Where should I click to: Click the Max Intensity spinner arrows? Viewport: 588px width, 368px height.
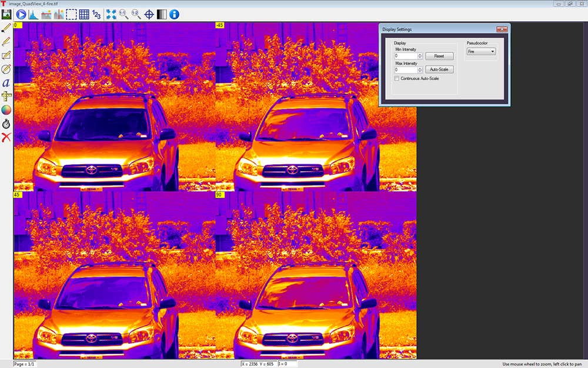click(420, 69)
